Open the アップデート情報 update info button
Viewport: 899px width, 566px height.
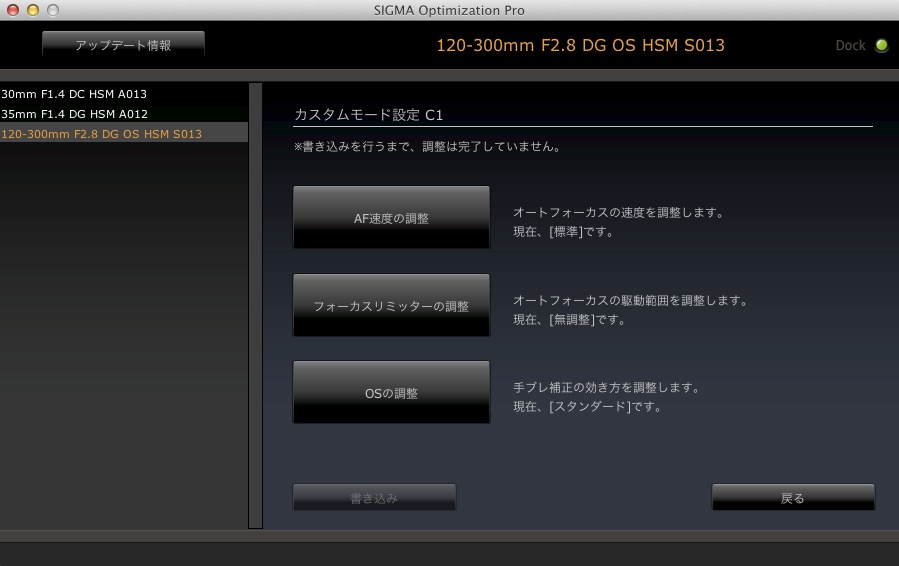click(x=123, y=45)
